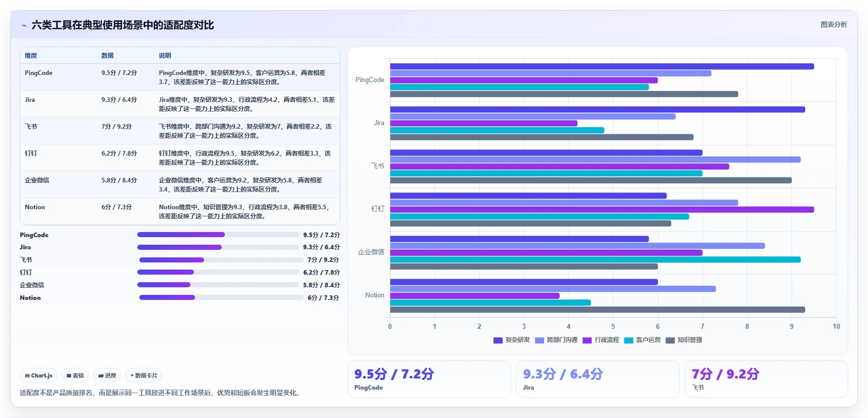Viewport: 868px width, 418px height.
Task: Click Jira 复杂研发 chart bar
Action: (597, 109)
